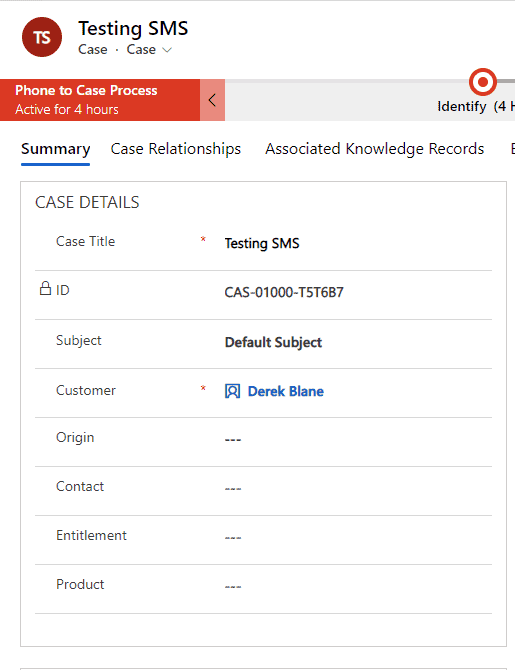Open the Default Subject lookup value

coord(274,343)
